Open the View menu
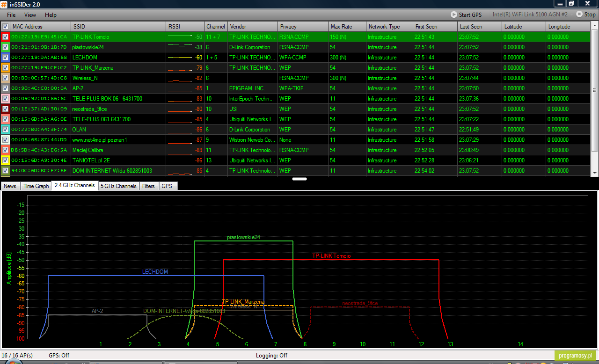The image size is (599, 364). 30,15
